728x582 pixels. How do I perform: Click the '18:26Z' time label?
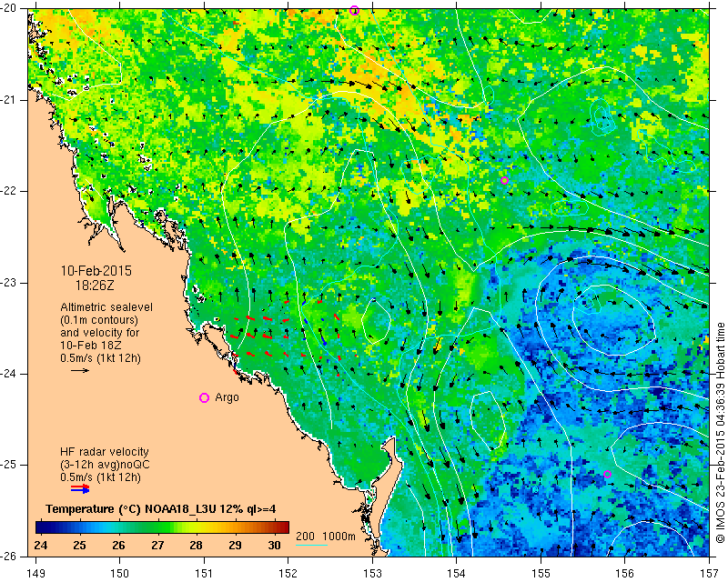pyautogui.click(x=95, y=286)
